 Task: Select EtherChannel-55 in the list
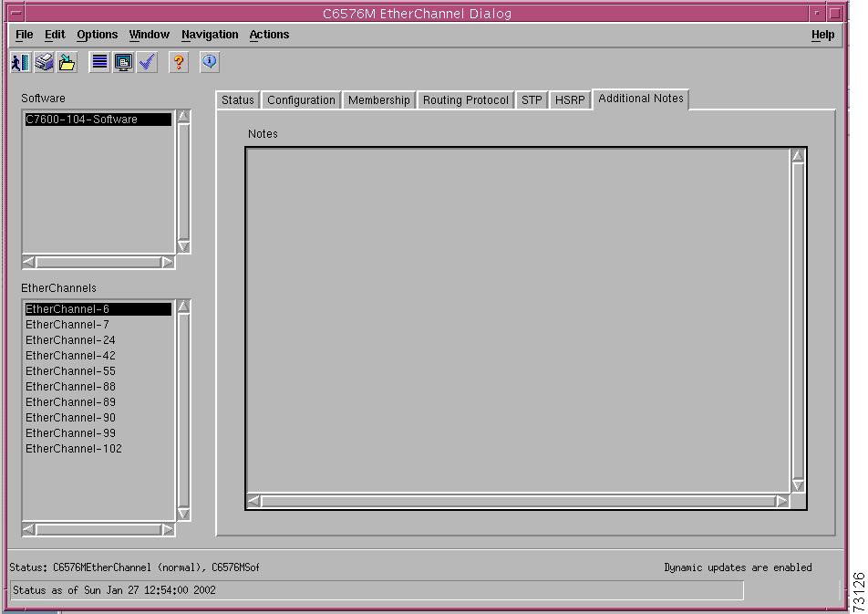click(98, 371)
